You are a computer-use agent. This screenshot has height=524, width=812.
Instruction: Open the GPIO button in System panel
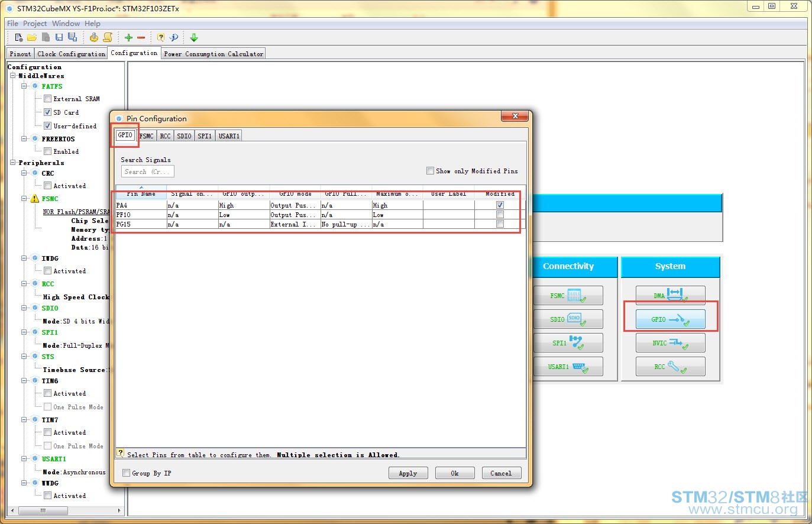(670, 319)
